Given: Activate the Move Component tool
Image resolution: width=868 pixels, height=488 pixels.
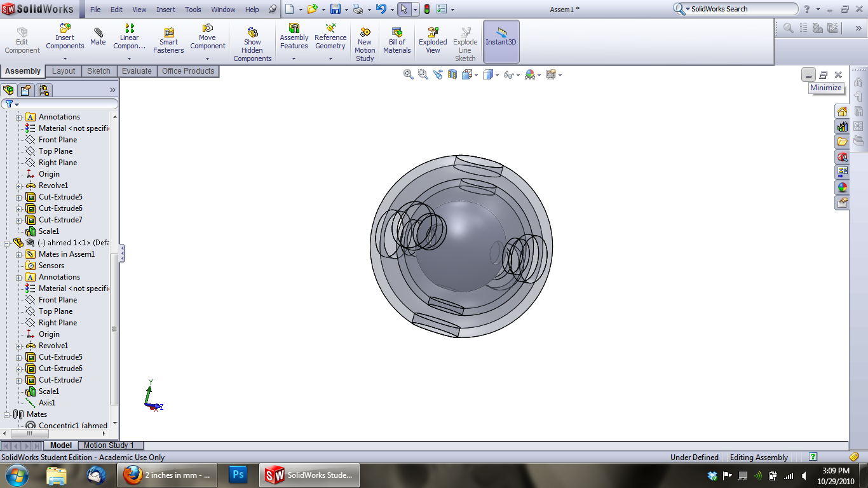Looking at the screenshot, I should [x=208, y=36].
